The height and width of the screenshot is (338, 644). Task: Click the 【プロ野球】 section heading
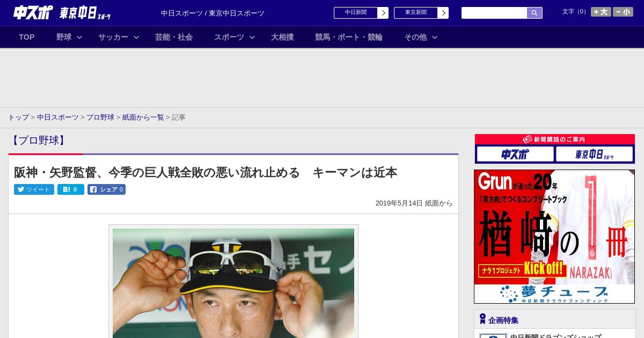[39, 141]
